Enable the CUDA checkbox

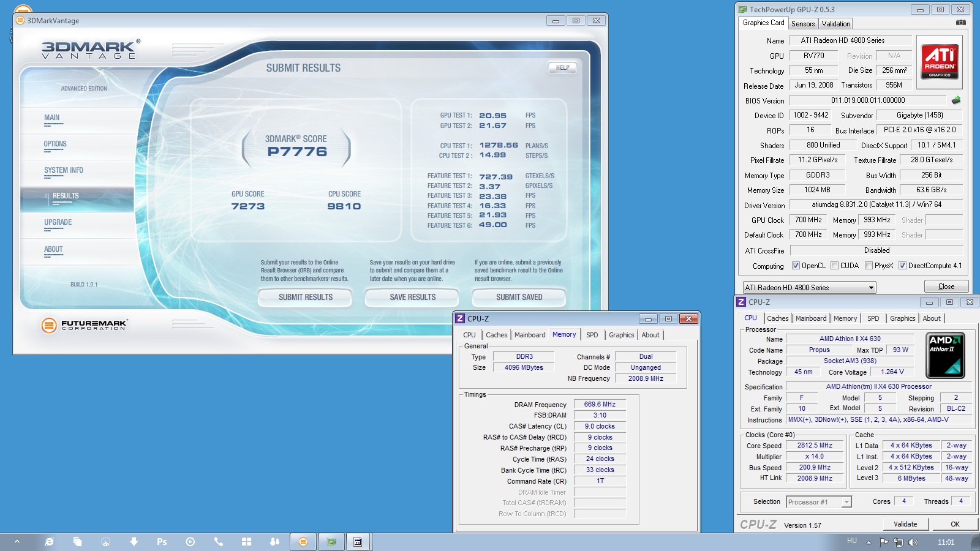click(834, 266)
